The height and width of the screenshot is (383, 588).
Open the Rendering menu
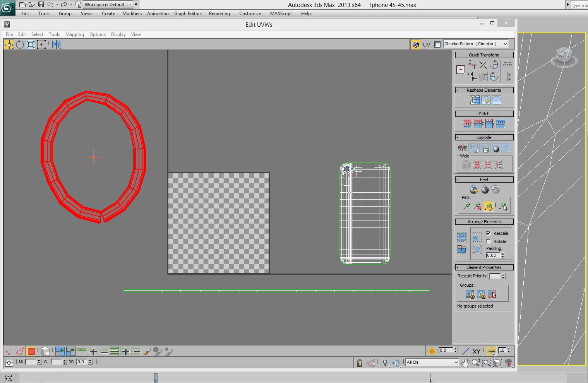click(x=219, y=14)
